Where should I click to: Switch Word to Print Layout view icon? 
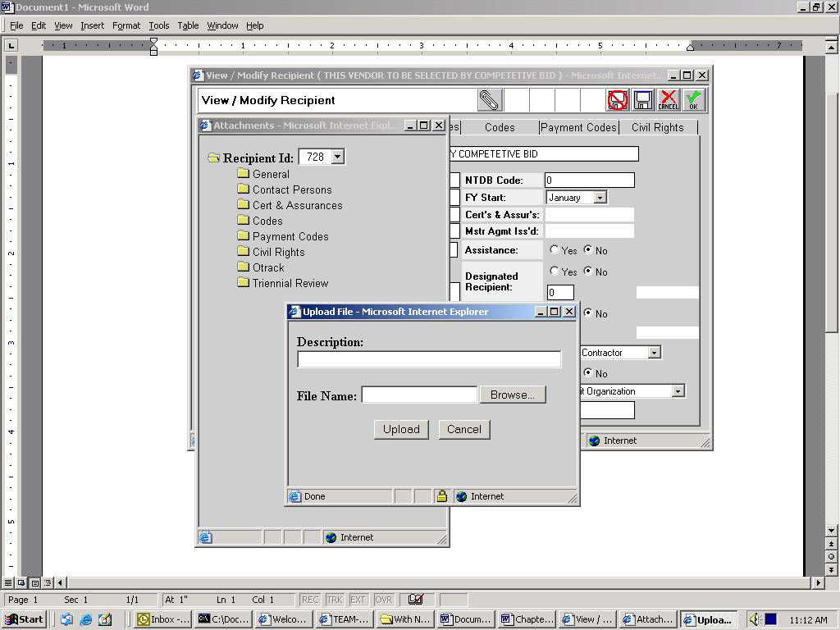[x=34, y=582]
